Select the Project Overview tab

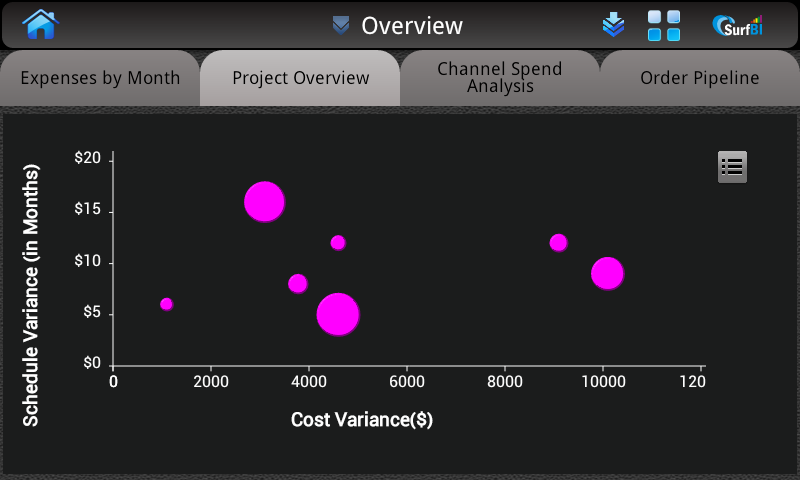tap(300, 78)
